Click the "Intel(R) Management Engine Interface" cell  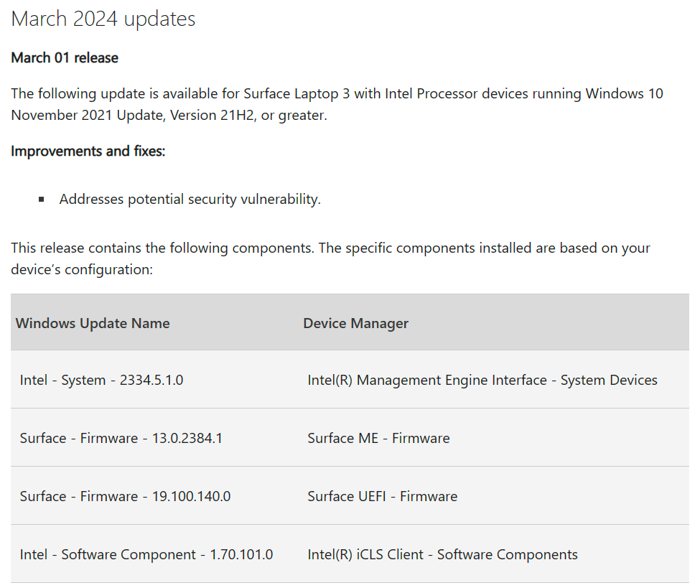click(x=482, y=380)
